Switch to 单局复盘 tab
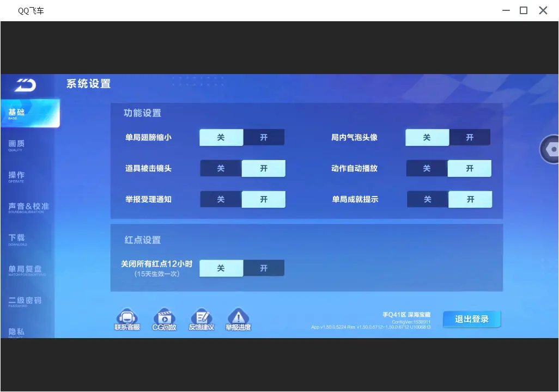This screenshot has width=559, height=392. 27,271
